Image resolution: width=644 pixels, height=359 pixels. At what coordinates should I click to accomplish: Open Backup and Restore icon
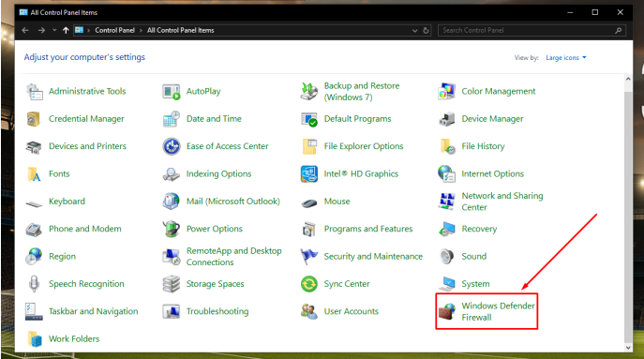308,91
